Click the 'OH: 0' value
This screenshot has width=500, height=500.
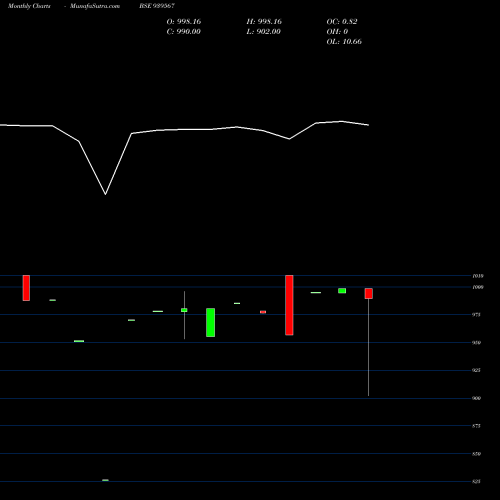point(337,32)
